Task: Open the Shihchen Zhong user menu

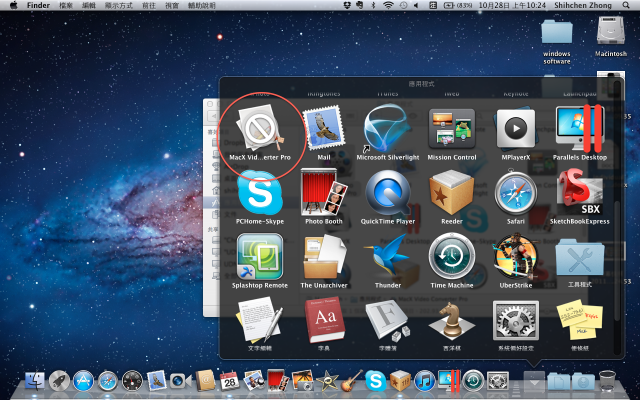Action: pyautogui.click(x=583, y=5)
